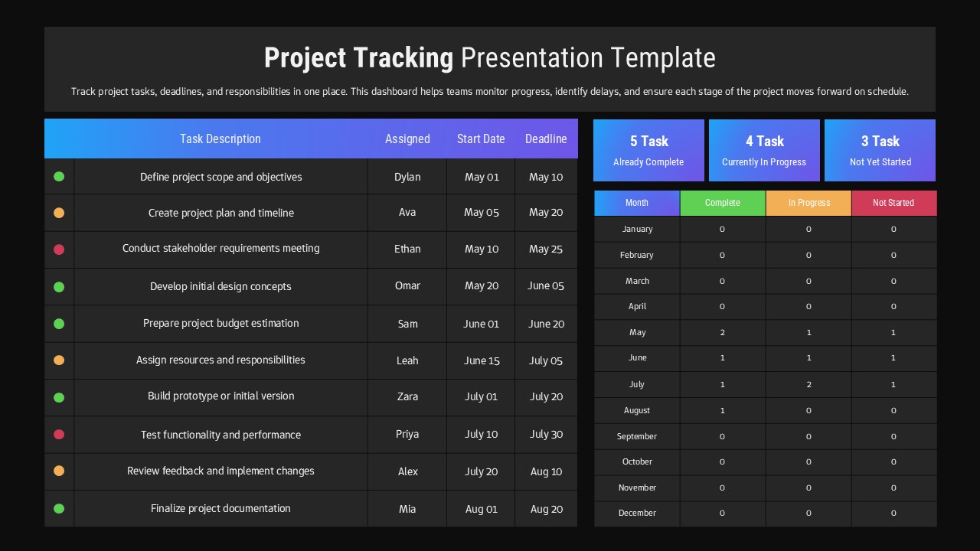980x551 pixels.
Task: Select the June 15 start date cell
Action: 482,360
